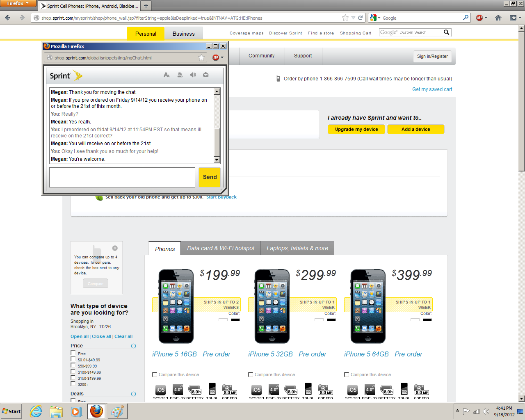Image resolution: width=525 pixels, height=420 pixels.
Task: Tick Compare this device for iPhone 5 16GB
Action: (155, 374)
